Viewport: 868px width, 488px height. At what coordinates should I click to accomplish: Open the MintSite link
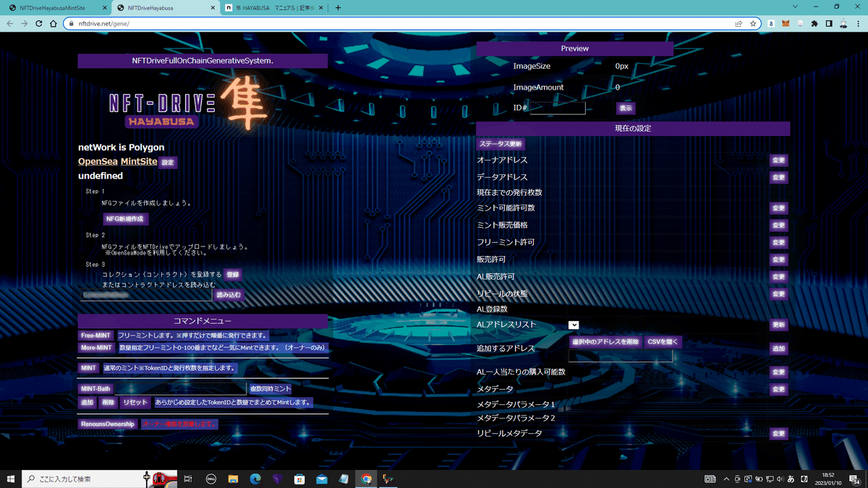(x=139, y=161)
